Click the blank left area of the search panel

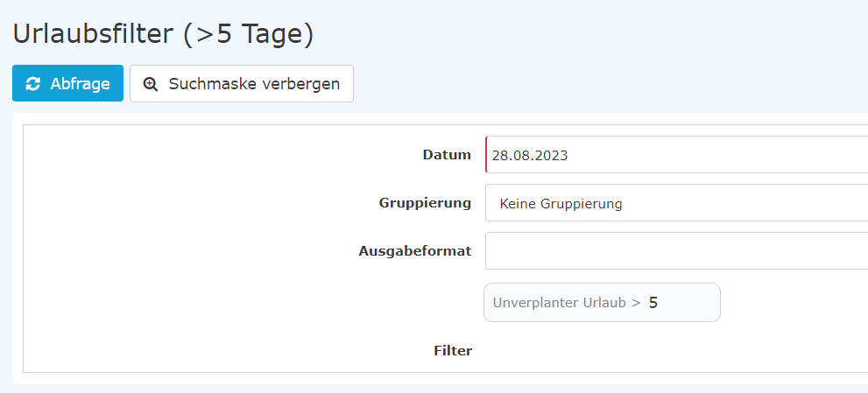point(188,249)
